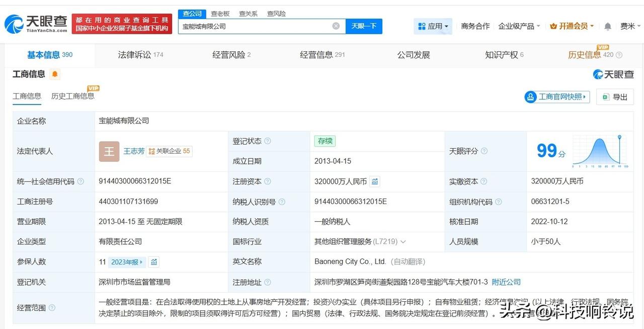Open chart icon next to 注册资本 amount
644x329 pixels.
pos(375,181)
